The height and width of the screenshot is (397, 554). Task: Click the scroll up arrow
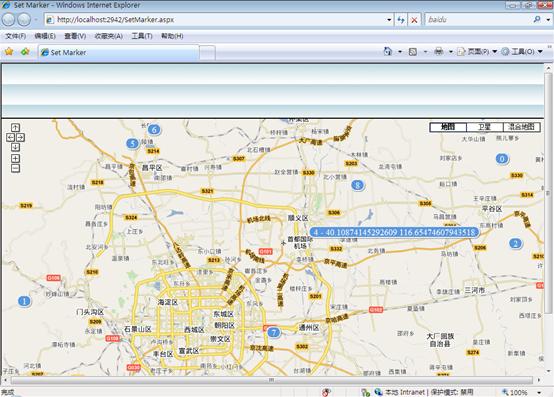pyautogui.click(x=548, y=68)
